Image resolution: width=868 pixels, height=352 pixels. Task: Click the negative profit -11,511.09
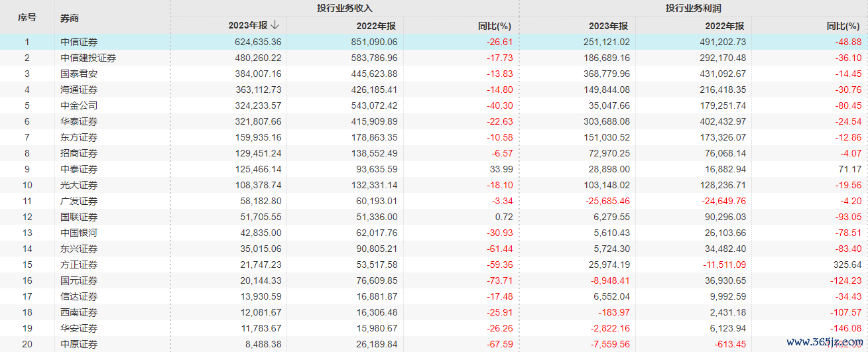click(x=724, y=264)
